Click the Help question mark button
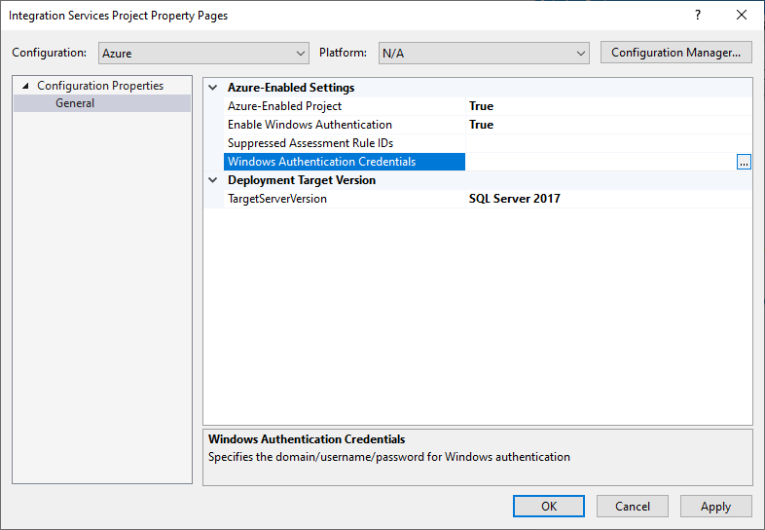The height and width of the screenshot is (530, 765). pyautogui.click(x=698, y=15)
